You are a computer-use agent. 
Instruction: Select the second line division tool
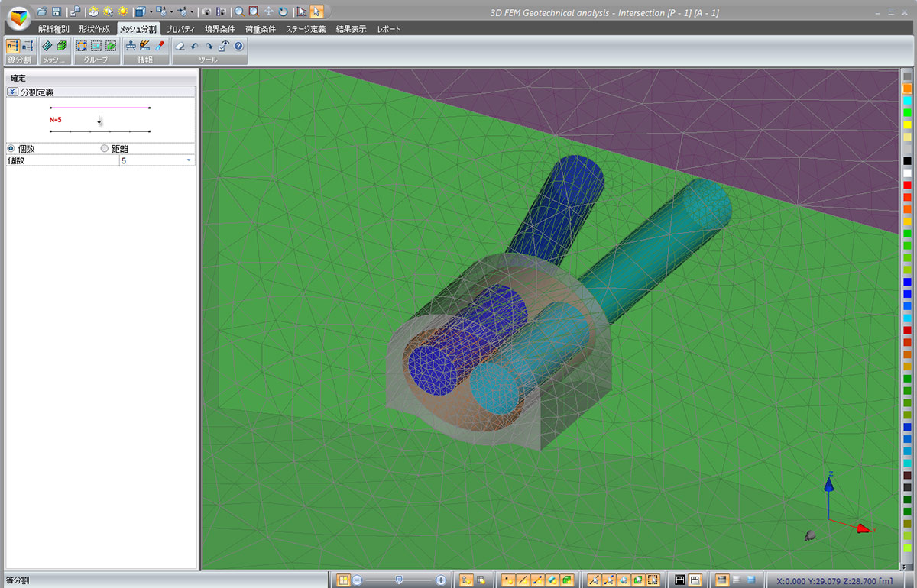[x=28, y=46]
